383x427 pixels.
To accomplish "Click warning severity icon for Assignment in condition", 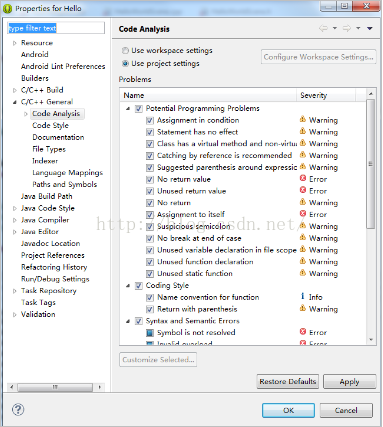I will [x=303, y=119].
